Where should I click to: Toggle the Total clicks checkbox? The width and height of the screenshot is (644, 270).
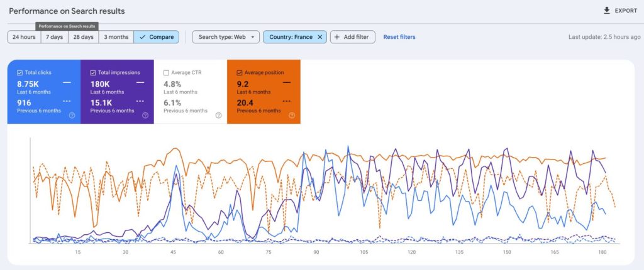pyautogui.click(x=19, y=73)
